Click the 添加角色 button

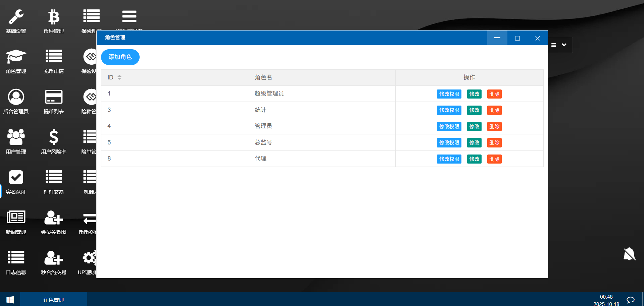(120, 57)
